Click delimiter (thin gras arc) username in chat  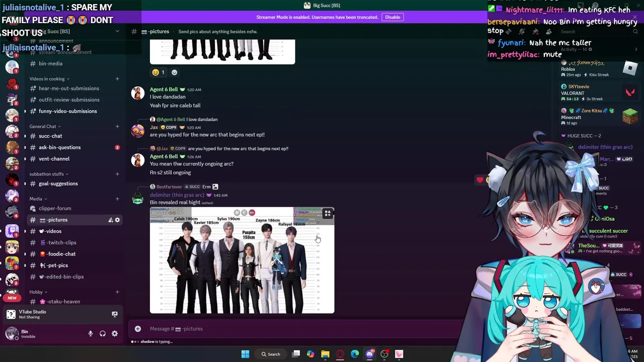point(177,195)
